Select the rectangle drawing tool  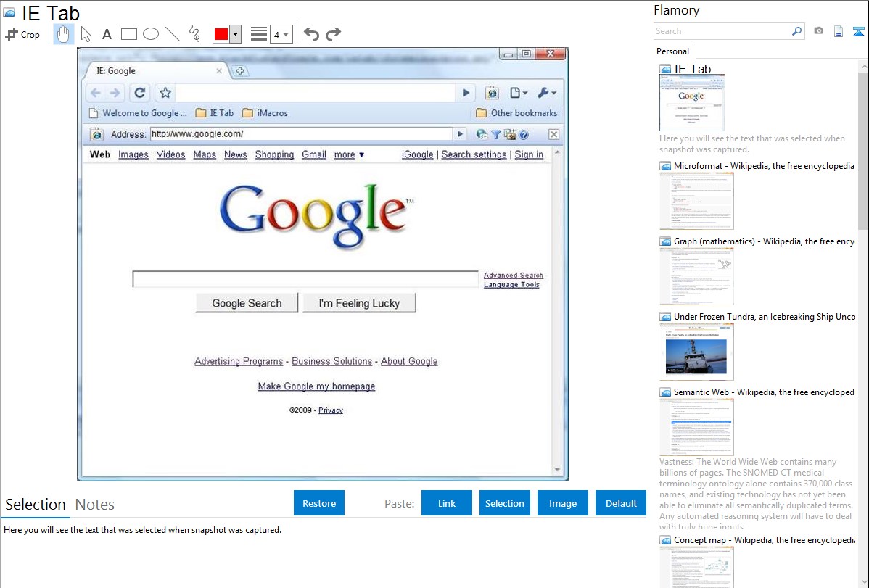[128, 34]
